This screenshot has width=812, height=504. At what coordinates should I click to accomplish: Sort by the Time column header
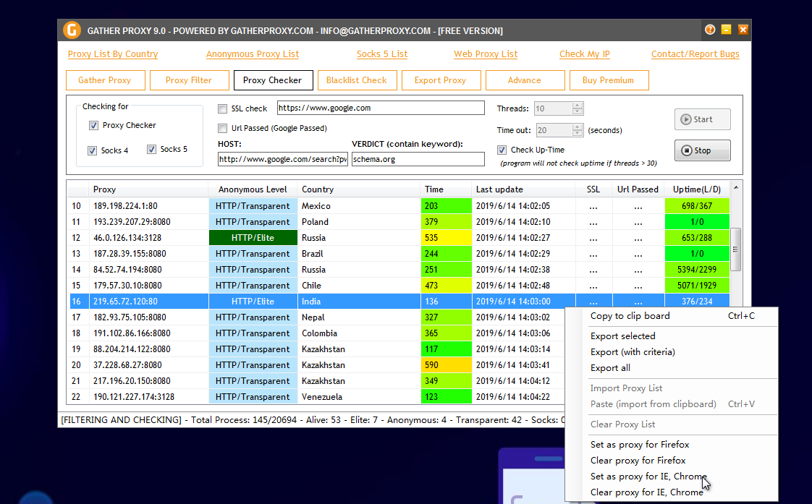pos(446,189)
